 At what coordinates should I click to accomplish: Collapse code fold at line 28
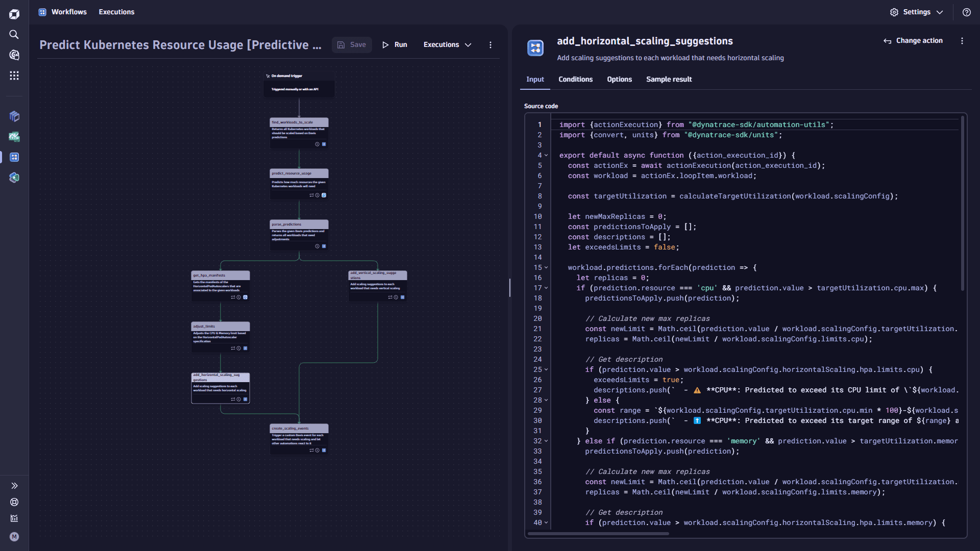click(x=546, y=400)
